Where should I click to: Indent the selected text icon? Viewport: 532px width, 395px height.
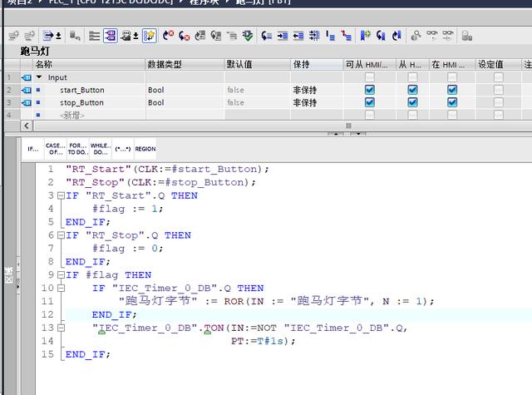[x=283, y=35]
